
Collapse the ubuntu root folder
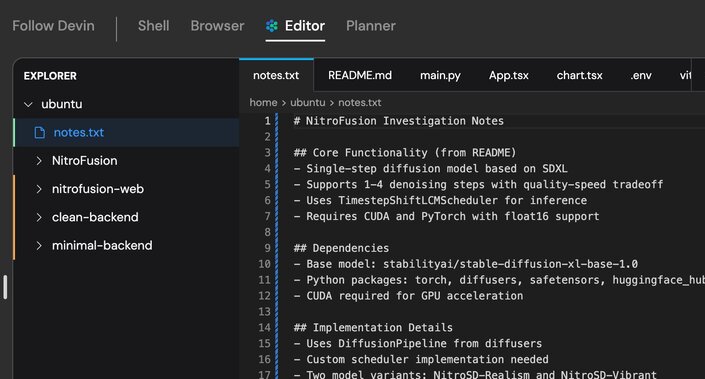coord(28,104)
